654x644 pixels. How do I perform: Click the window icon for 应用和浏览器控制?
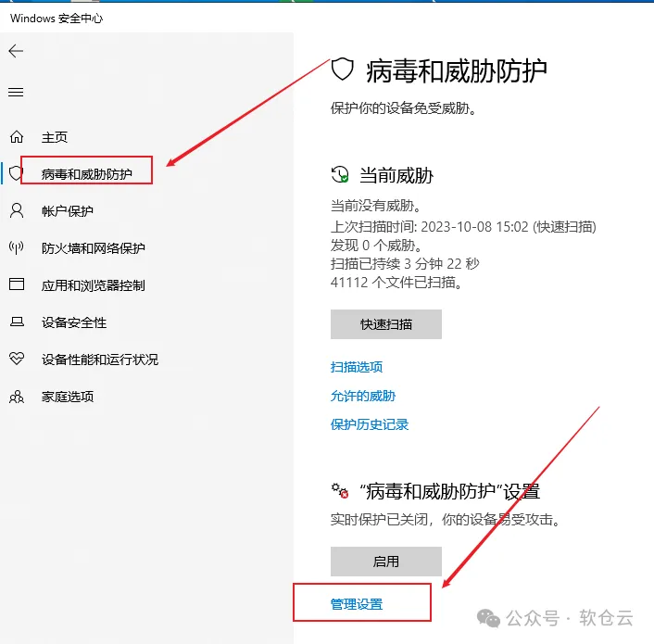point(17,284)
